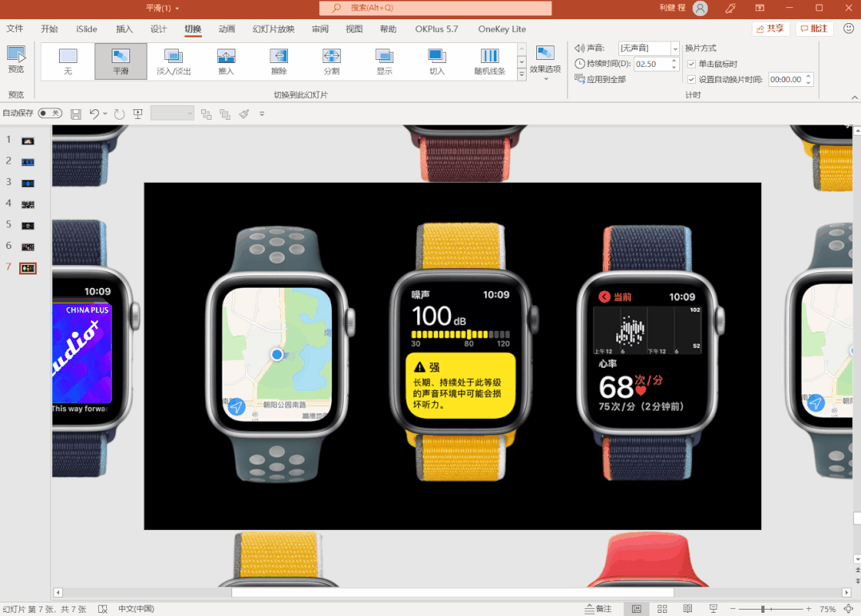Viewport: 861px width, 616px height.
Task: Adjust the auto-advance time stepper arrows
Action: pos(808,80)
